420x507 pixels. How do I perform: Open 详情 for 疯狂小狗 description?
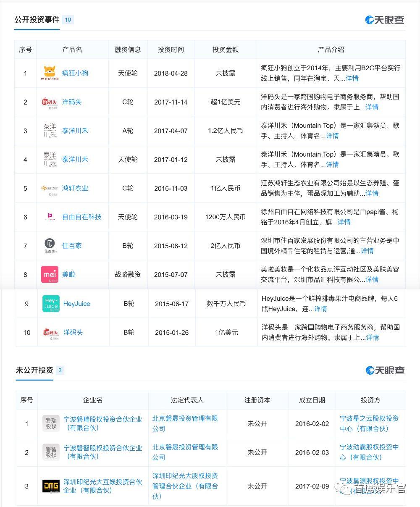click(x=352, y=78)
